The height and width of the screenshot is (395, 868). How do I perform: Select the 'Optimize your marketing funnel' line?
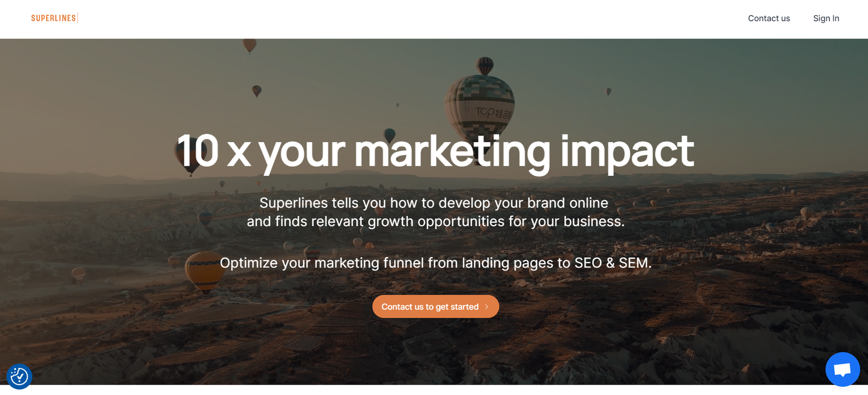(436, 263)
